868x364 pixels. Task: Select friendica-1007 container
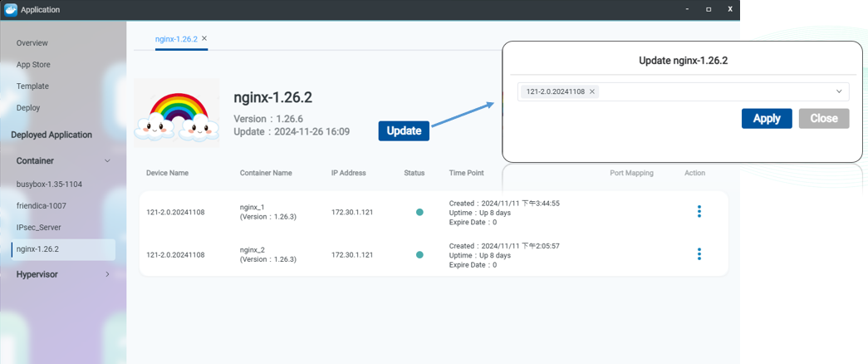tap(42, 205)
